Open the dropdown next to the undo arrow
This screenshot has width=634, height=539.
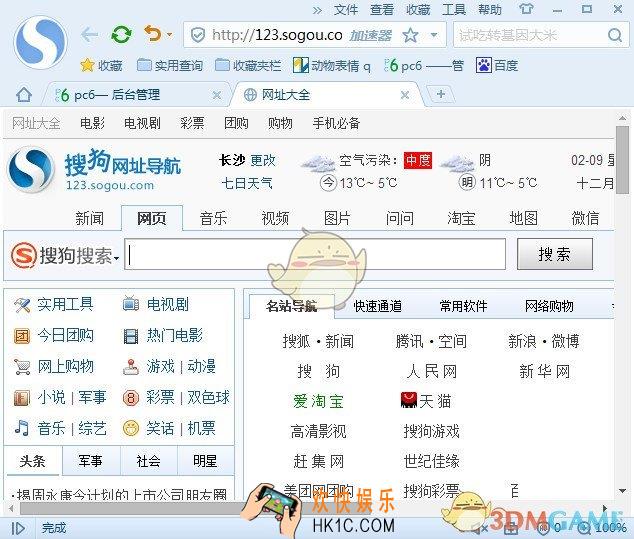pos(169,35)
